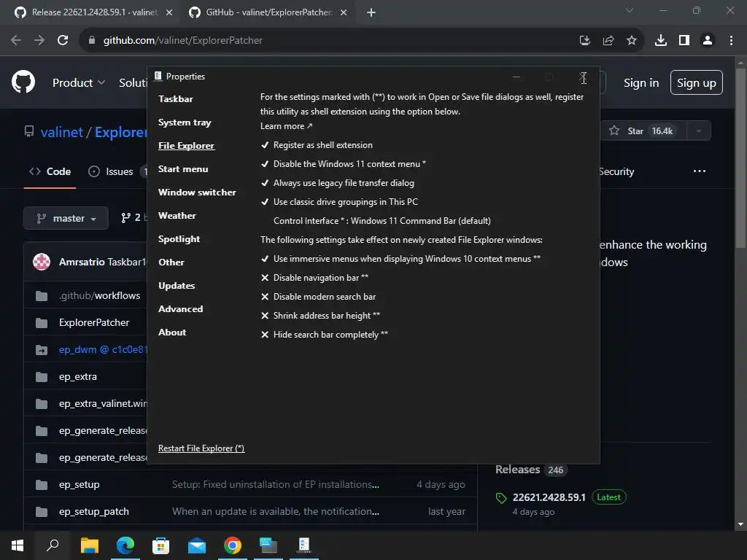Close the GitHub valinet/ExplorerPatcher tab
Viewport: 747px width, 560px height.
click(344, 12)
